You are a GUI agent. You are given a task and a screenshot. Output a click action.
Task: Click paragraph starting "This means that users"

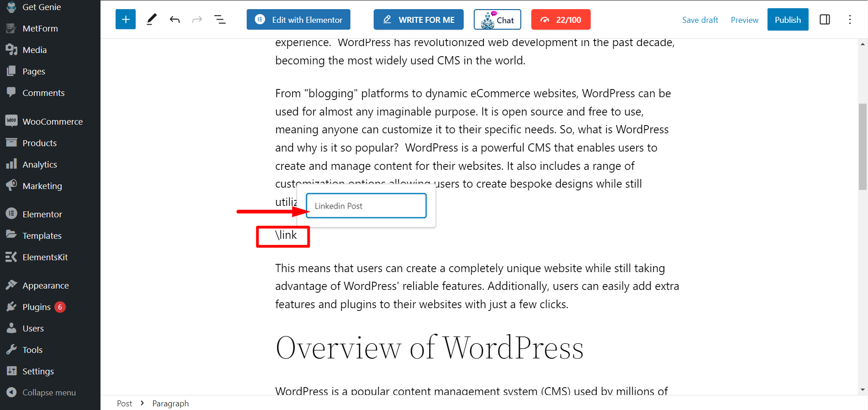click(477, 286)
